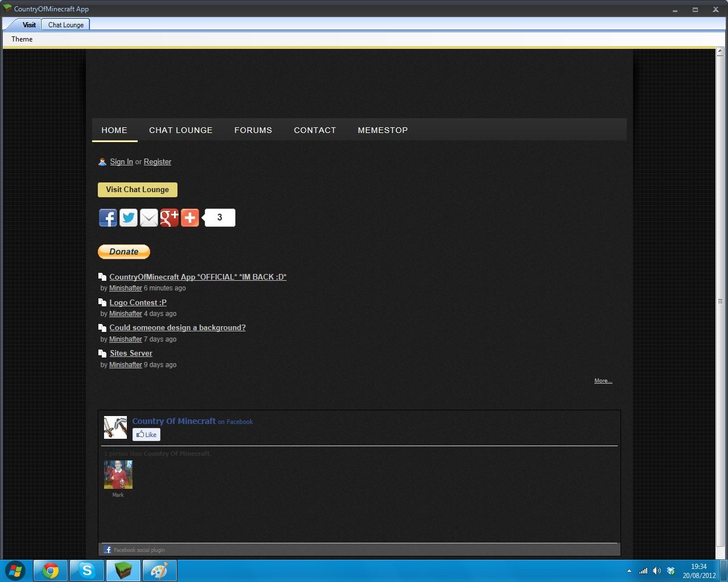
Task: Share using the Google Plus icon
Action: click(169, 218)
